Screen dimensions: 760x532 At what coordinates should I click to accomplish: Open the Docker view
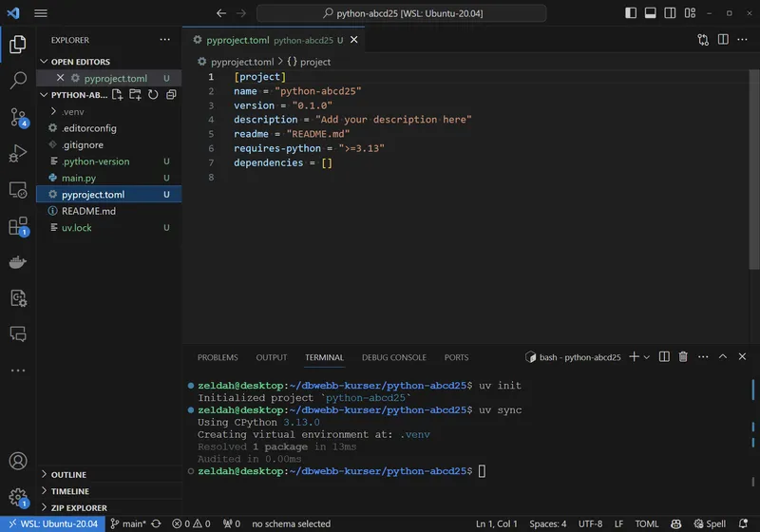click(18, 262)
